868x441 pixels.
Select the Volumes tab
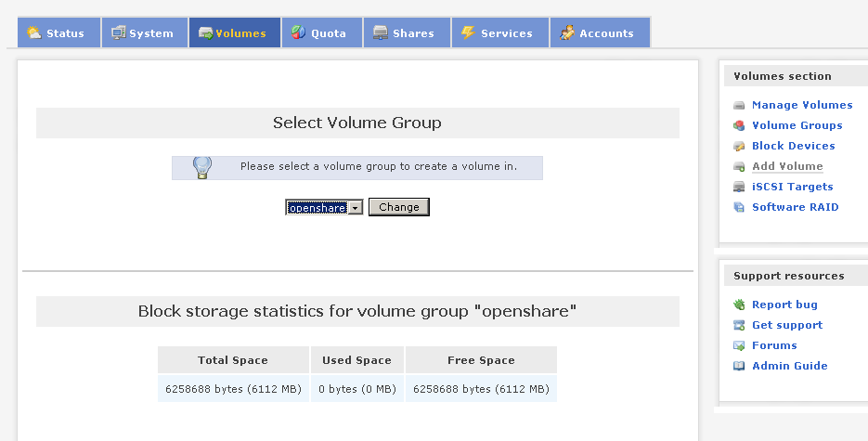pyautogui.click(x=235, y=32)
